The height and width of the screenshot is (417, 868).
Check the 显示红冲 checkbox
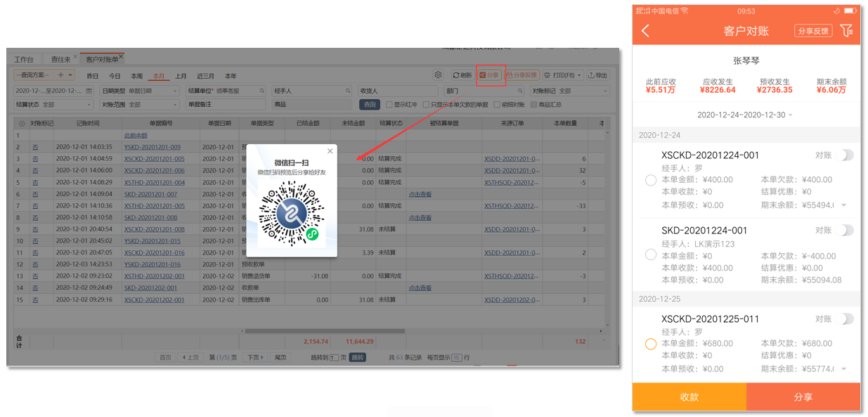(x=389, y=105)
